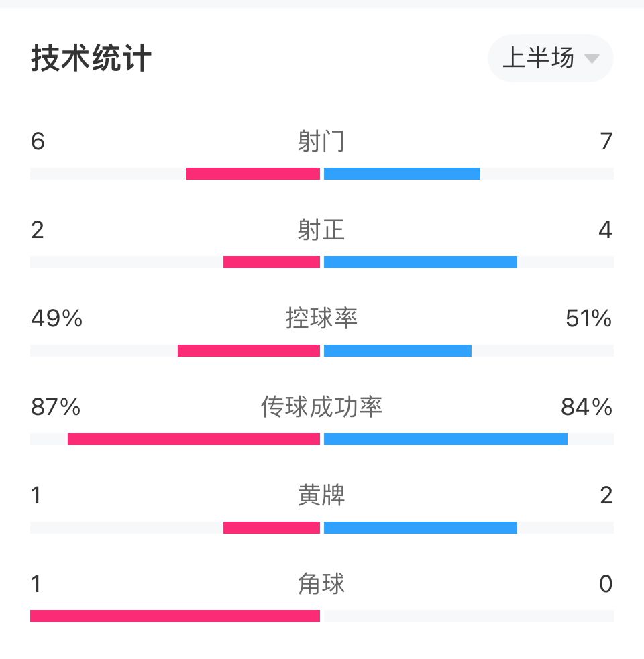Click the blue 射门 bar
The height and width of the screenshot is (659, 644).
point(402,174)
